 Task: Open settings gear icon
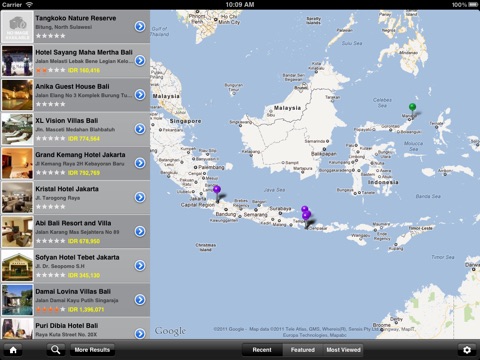click(x=467, y=350)
